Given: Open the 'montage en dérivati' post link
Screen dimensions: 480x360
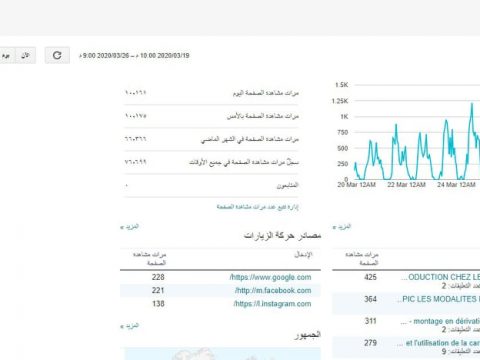Looking at the screenshot, I should coord(440,321).
